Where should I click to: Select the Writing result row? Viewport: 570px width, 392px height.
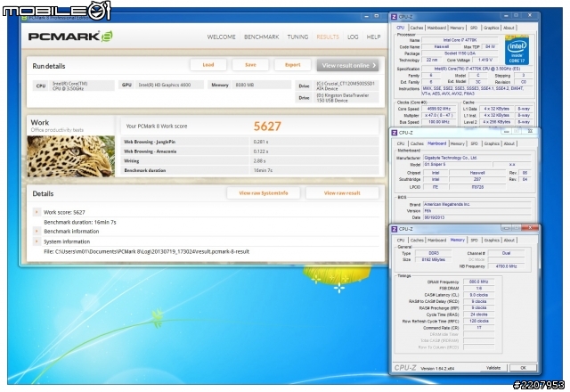pyautogui.click(x=249, y=160)
